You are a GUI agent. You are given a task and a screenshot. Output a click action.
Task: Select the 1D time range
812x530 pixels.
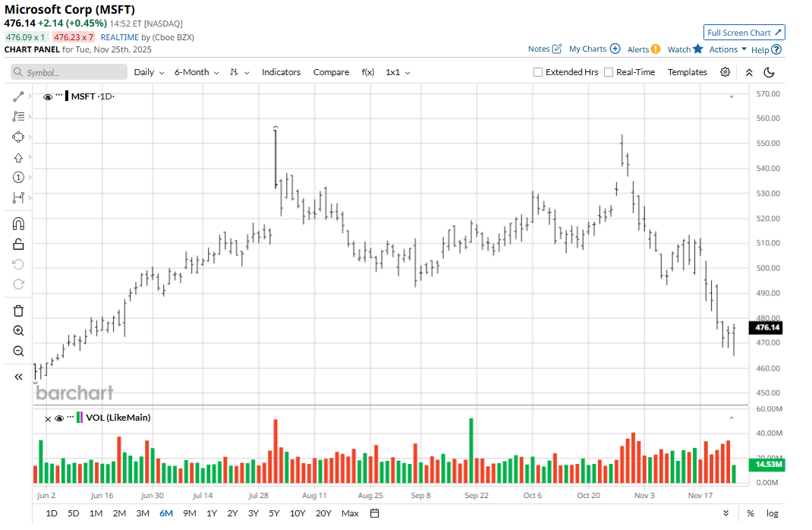[52, 513]
